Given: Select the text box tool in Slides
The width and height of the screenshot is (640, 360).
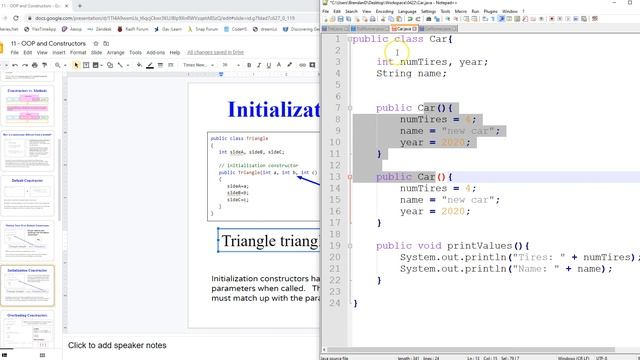Looking at the screenshot, I should pyautogui.click(x=86, y=65).
